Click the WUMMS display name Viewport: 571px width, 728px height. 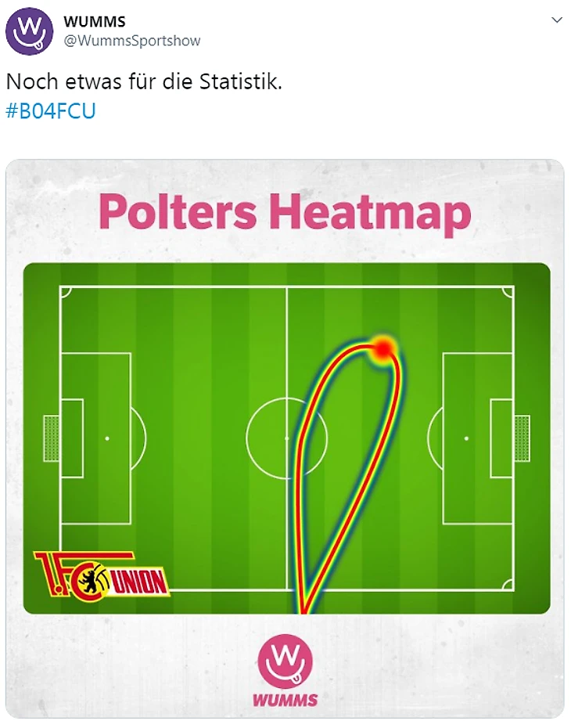[x=94, y=22]
